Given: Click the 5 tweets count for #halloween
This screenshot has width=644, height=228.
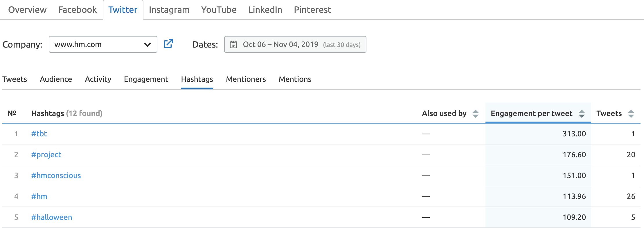Looking at the screenshot, I should [633, 217].
